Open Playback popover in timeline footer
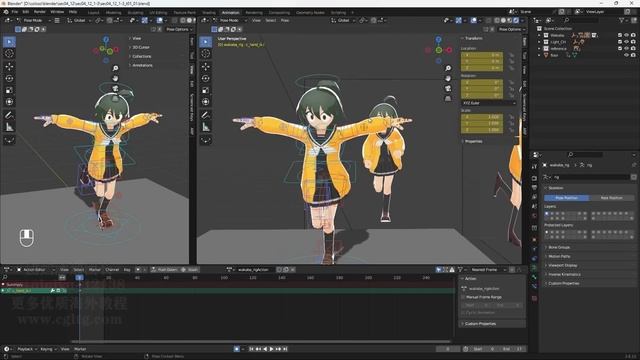The image size is (640, 360). pyautogui.click(x=27, y=349)
